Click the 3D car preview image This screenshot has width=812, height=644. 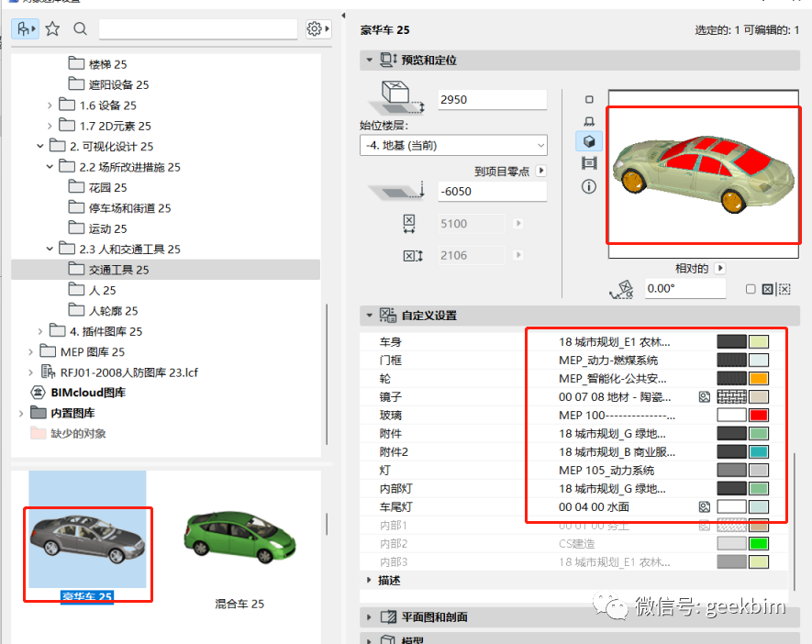(x=703, y=175)
